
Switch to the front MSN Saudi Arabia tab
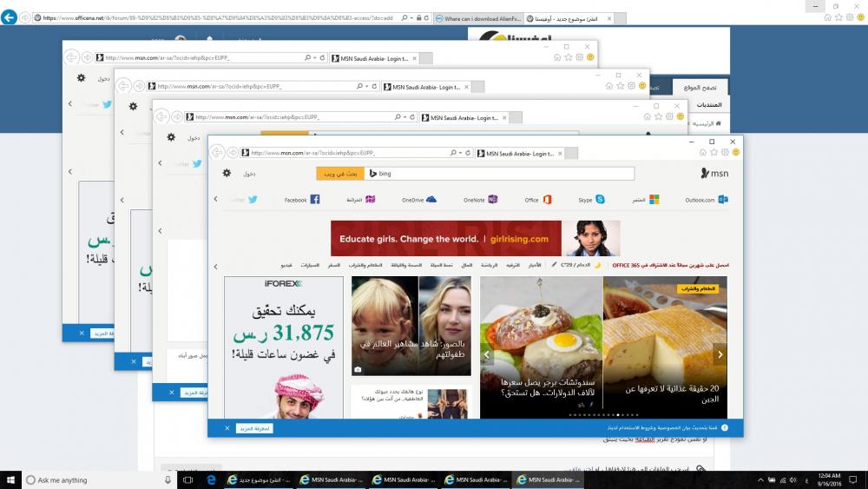pos(512,153)
